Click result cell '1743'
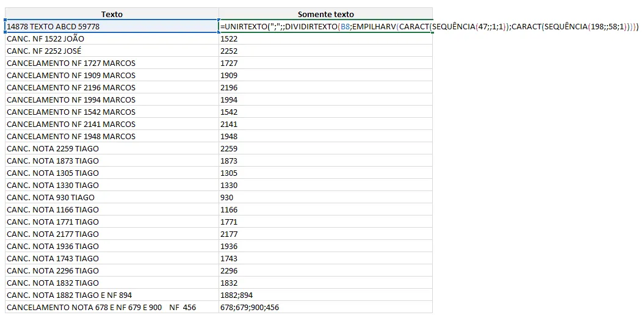The height and width of the screenshot is (315, 644). [326, 259]
